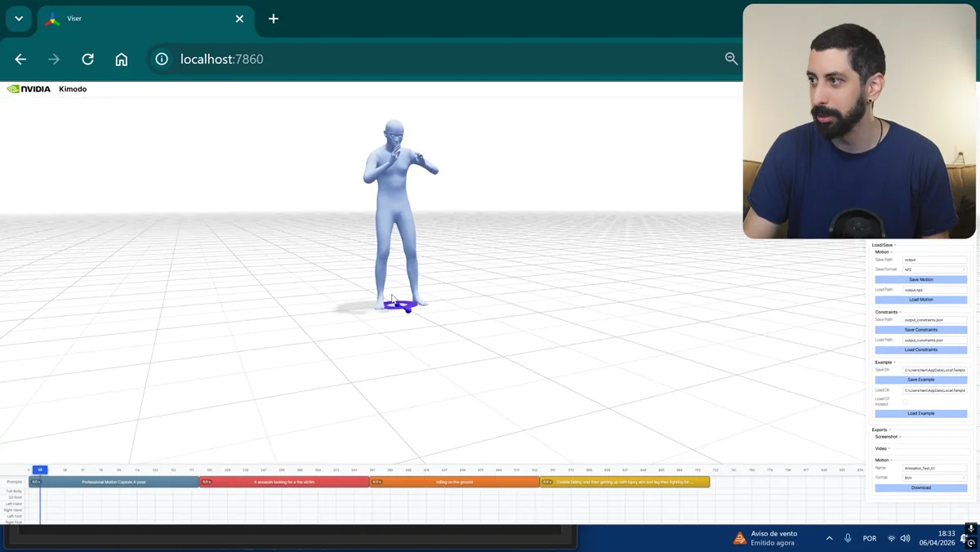Click the Kimodo header label
Screen dimensions: 980x552
click(x=73, y=89)
